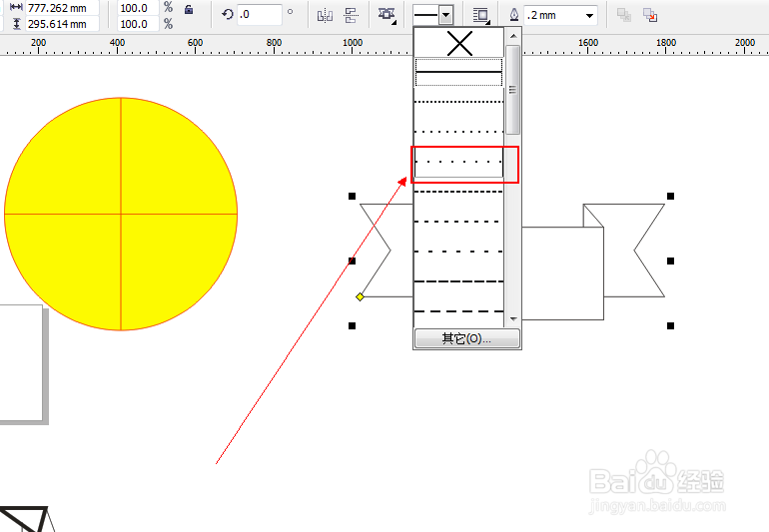The height and width of the screenshot is (532, 769).
Task: Click the object height arrows icon
Action: [16, 24]
